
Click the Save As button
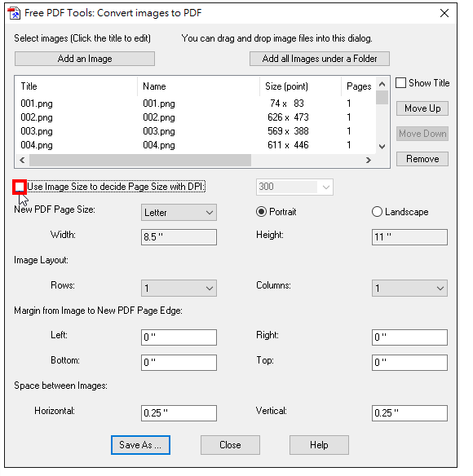140,445
